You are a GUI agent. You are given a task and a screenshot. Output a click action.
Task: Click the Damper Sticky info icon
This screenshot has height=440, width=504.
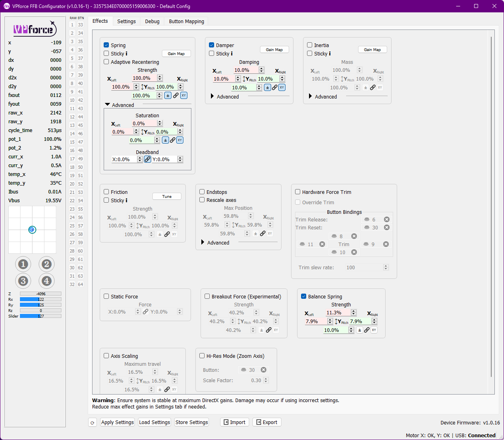click(232, 53)
